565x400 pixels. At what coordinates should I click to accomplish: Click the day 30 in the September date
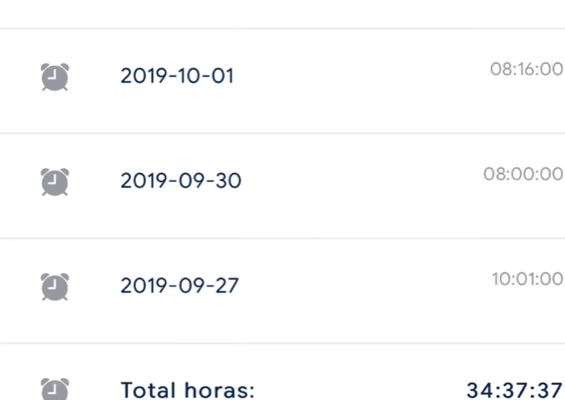tap(228, 181)
